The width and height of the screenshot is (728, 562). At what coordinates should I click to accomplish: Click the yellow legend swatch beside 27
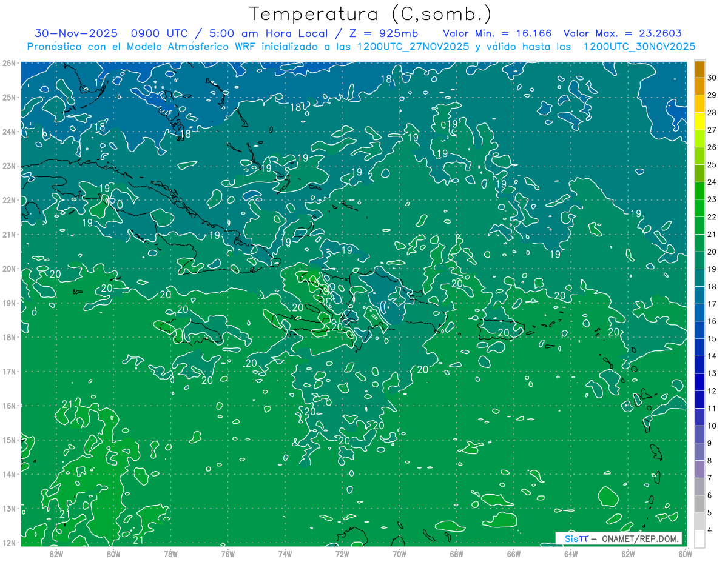[700, 121]
